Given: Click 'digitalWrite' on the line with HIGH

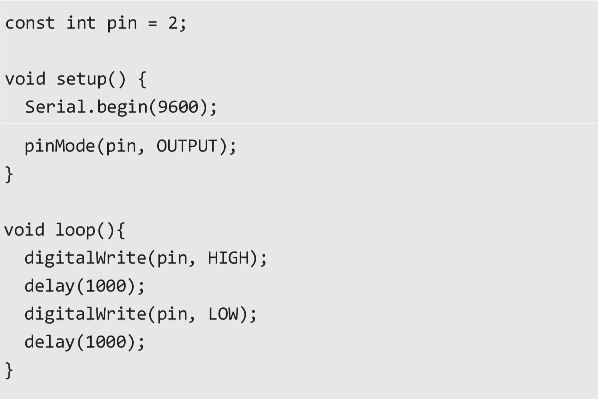Looking at the screenshot, I should [85, 258].
